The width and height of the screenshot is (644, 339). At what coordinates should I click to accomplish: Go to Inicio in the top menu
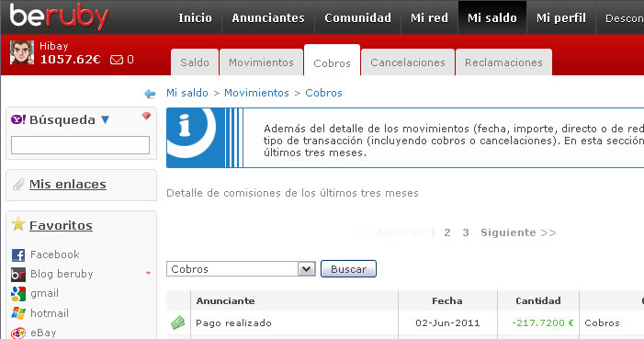[195, 17]
